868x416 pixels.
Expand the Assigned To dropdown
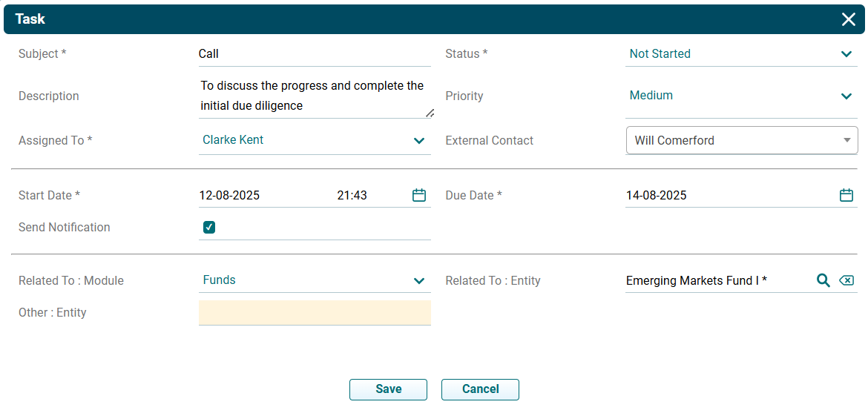(x=419, y=140)
